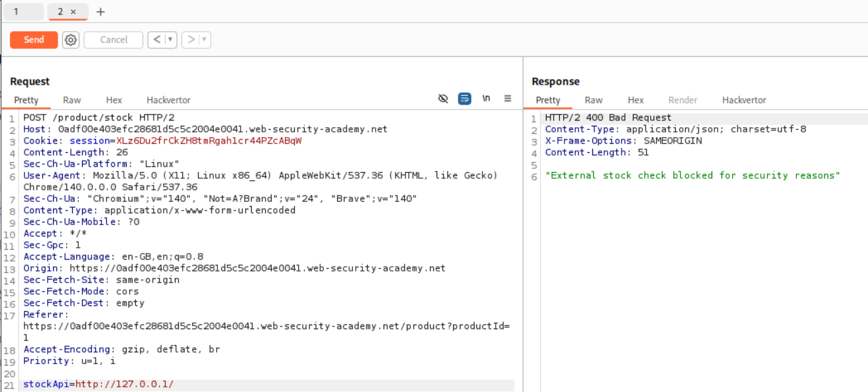Open the request Hackvertor tab

coord(168,100)
